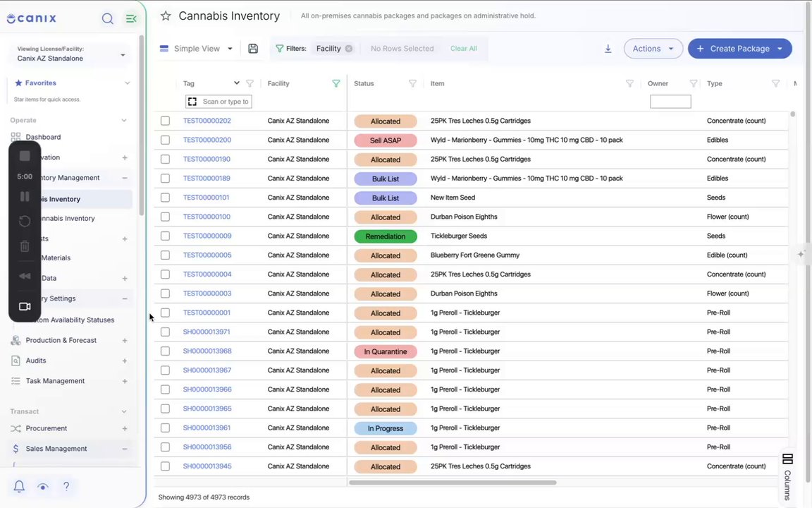The height and width of the screenshot is (508, 812).
Task: Click the help question mark icon
Action: click(x=66, y=486)
